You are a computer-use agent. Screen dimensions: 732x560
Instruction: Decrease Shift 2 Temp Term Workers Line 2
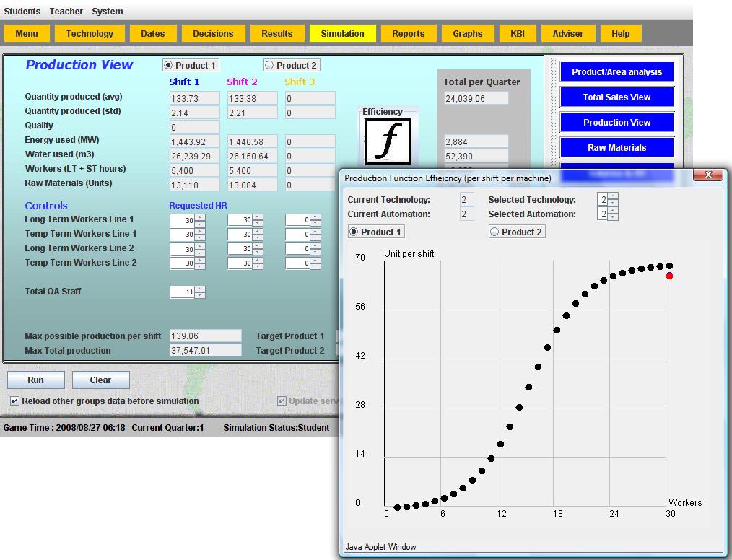258,266
